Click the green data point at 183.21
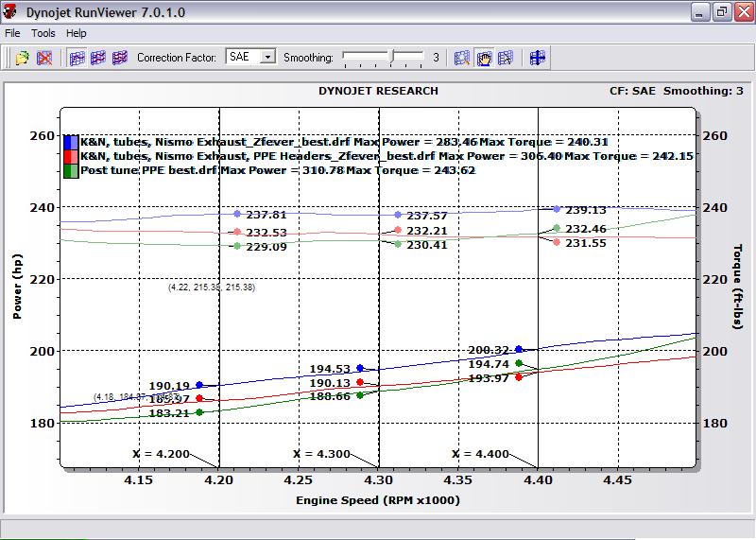The width and height of the screenshot is (756, 540). click(x=199, y=412)
